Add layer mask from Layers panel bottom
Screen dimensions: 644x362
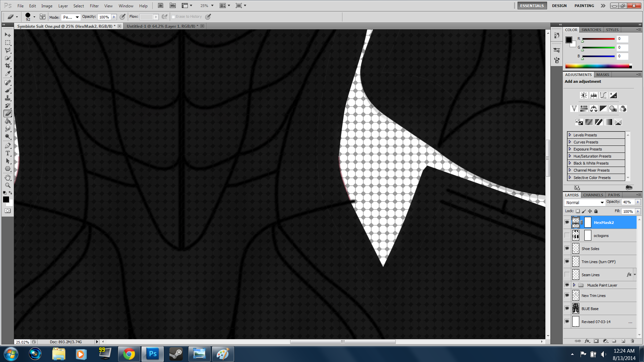click(596, 341)
